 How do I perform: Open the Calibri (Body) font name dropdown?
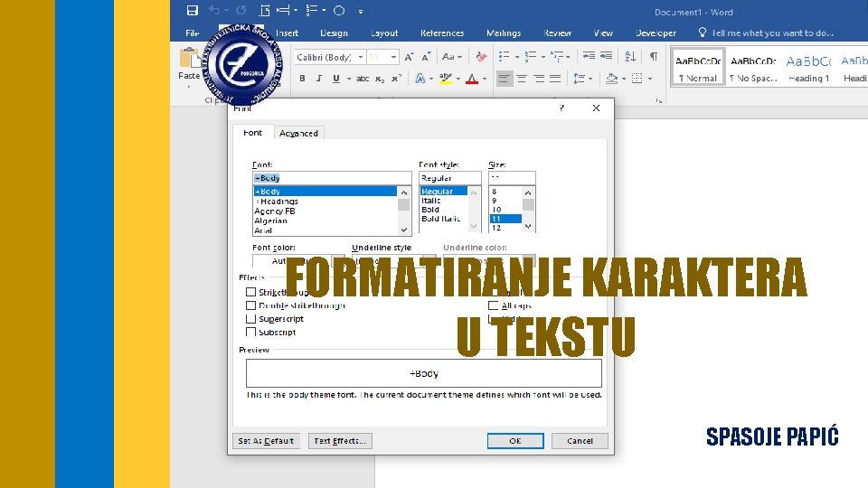click(361, 57)
